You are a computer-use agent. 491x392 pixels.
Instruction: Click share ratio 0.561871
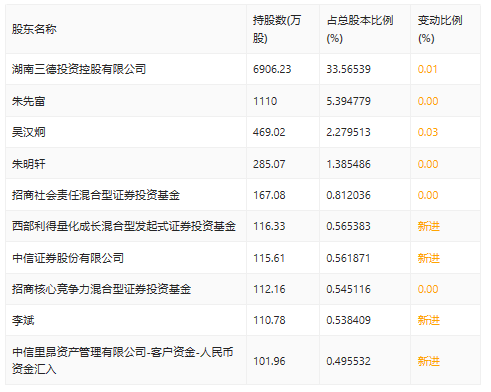348,258
